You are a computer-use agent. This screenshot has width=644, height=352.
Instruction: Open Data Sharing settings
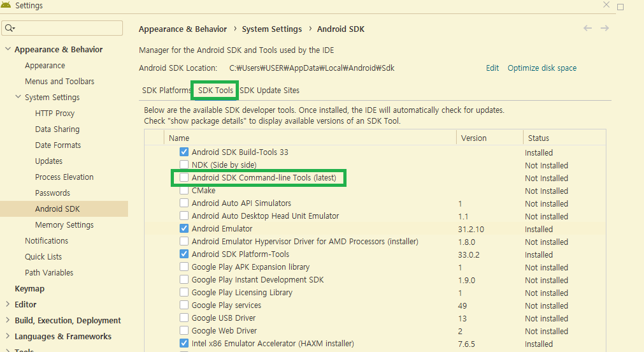(x=57, y=129)
